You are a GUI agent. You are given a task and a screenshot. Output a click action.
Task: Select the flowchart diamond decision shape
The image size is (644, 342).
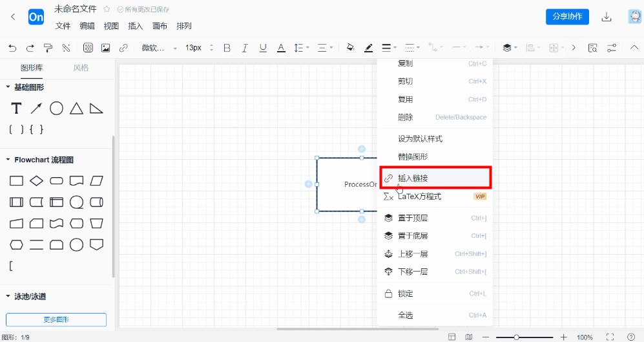(x=36, y=180)
